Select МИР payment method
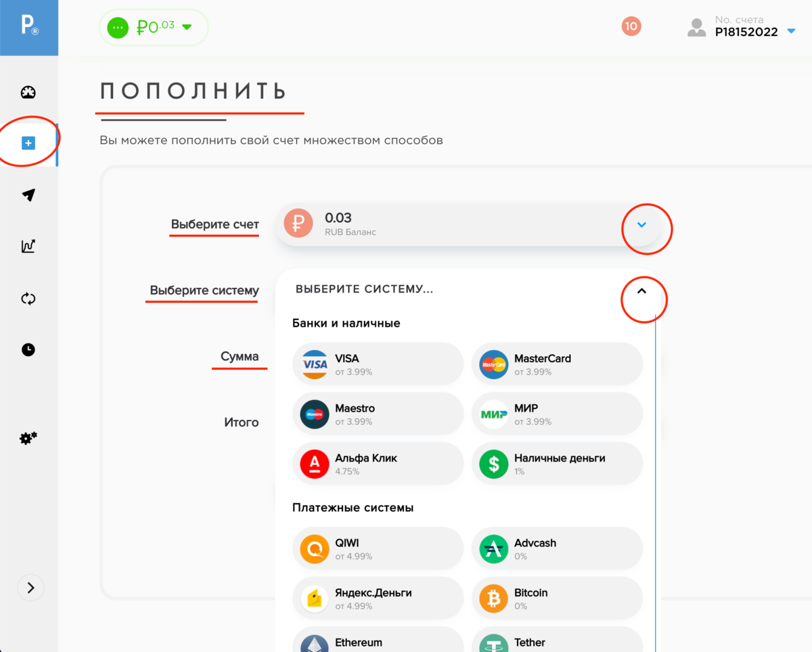 [x=557, y=414]
